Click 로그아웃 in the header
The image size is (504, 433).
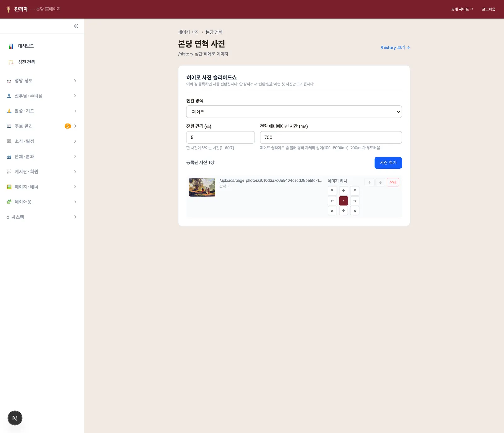tap(489, 9)
